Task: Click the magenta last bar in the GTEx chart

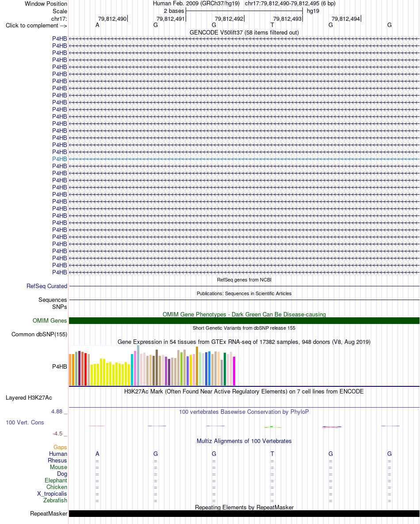Action: point(234,371)
